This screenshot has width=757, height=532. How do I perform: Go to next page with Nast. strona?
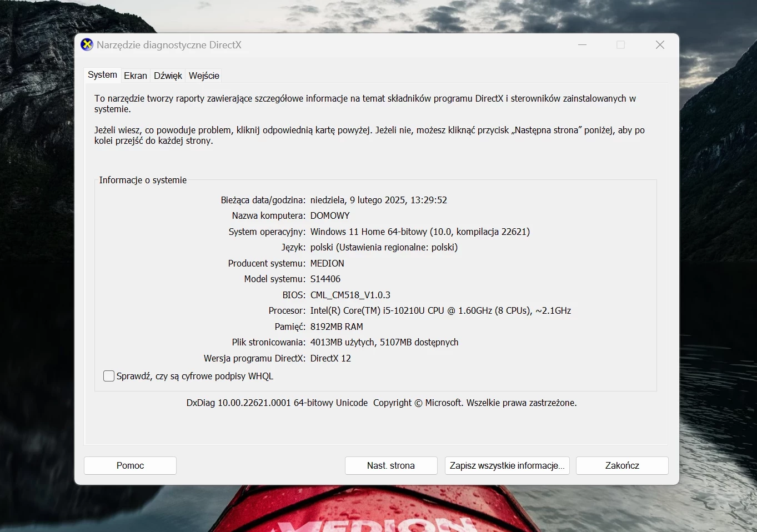391,465
